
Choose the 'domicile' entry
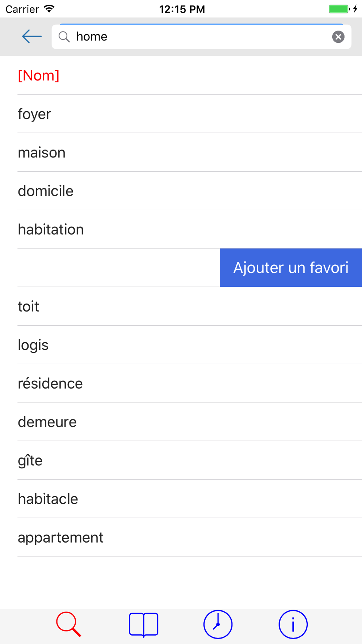click(x=190, y=191)
